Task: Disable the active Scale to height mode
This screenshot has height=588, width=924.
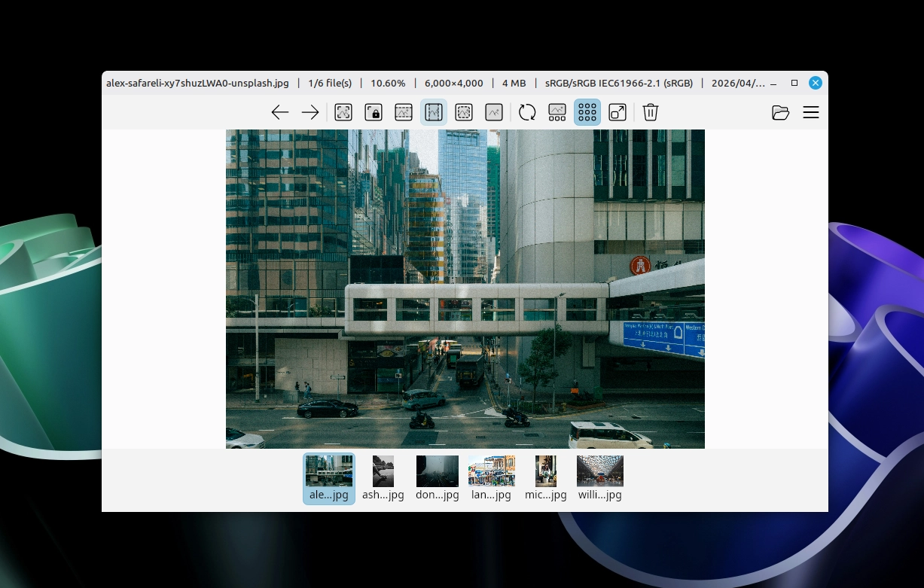Action: click(x=434, y=113)
